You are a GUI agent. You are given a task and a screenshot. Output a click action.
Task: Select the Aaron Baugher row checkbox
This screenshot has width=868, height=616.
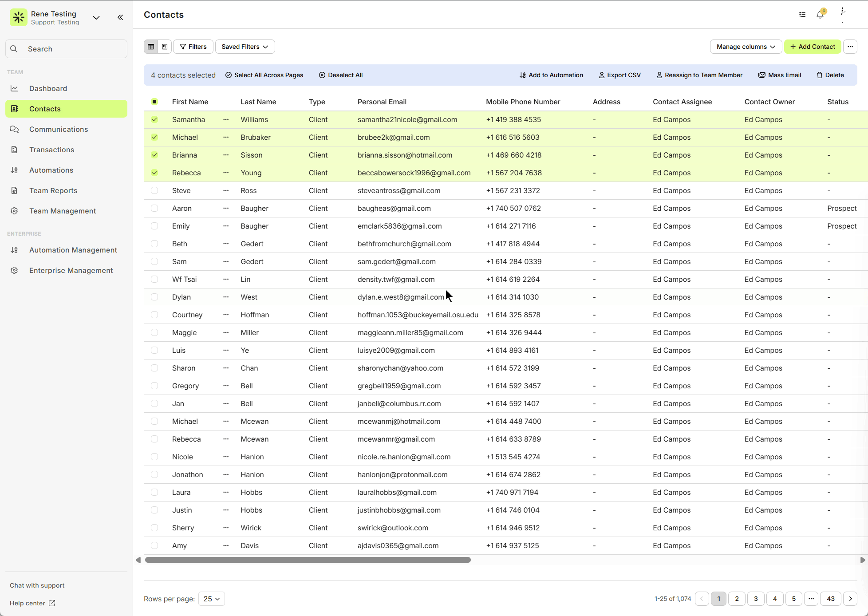[x=154, y=208]
